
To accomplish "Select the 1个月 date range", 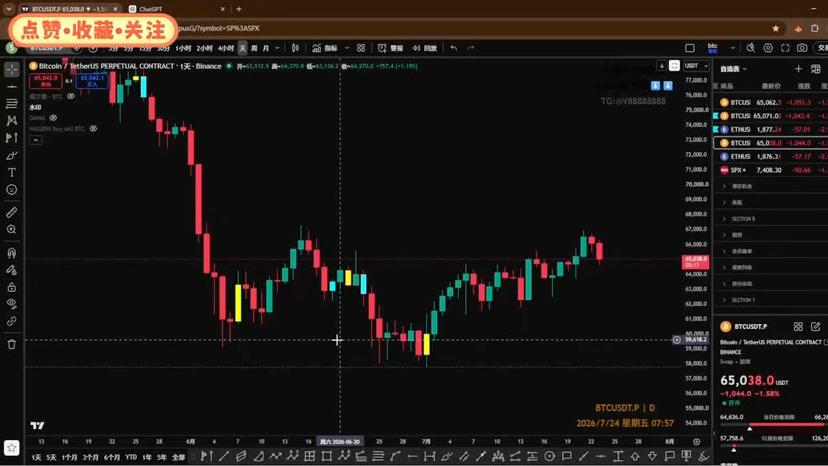I will pyautogui.click(x=69, y=458).
